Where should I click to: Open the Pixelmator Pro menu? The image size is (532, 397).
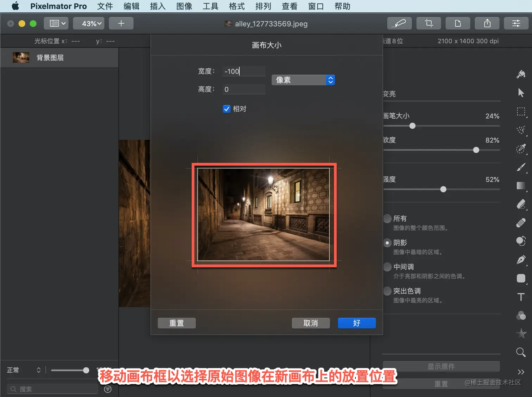(x=58, y=6)
